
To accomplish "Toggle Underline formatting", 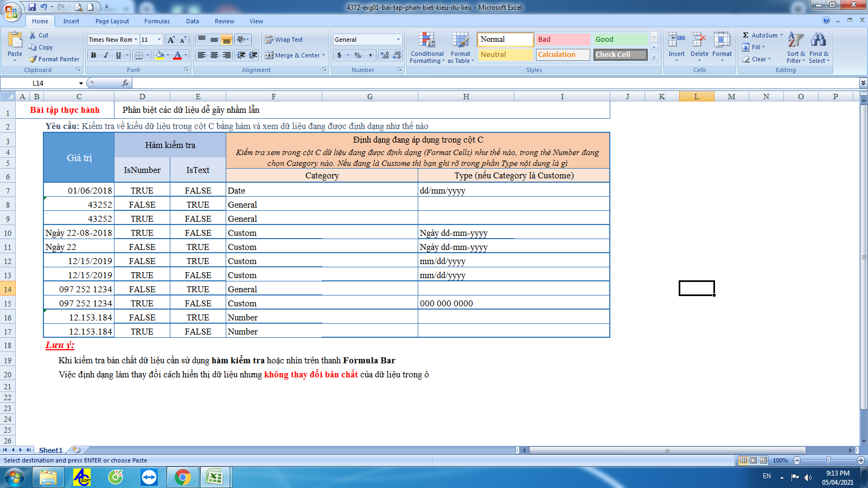I will (118, 55).
